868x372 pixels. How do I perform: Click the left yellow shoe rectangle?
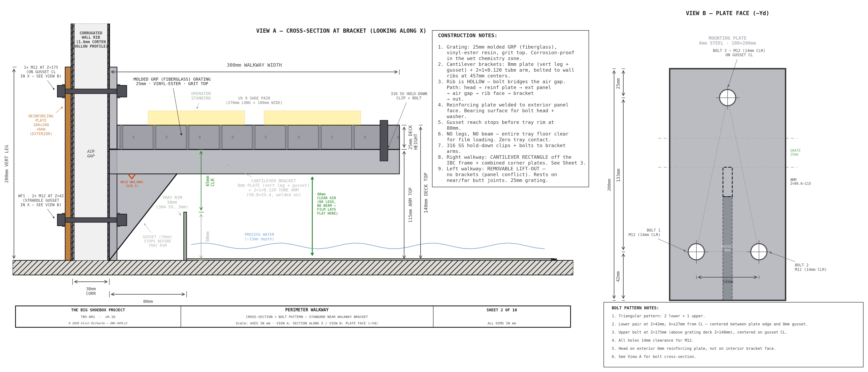pos(196,118)
